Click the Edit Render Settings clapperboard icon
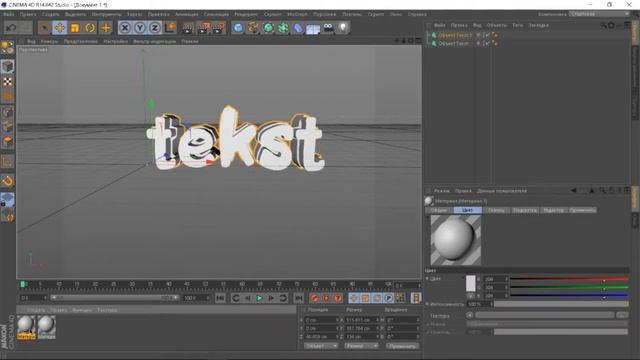Screen dimensions: 640x360 pyautogui.click(x=218, y=28)
